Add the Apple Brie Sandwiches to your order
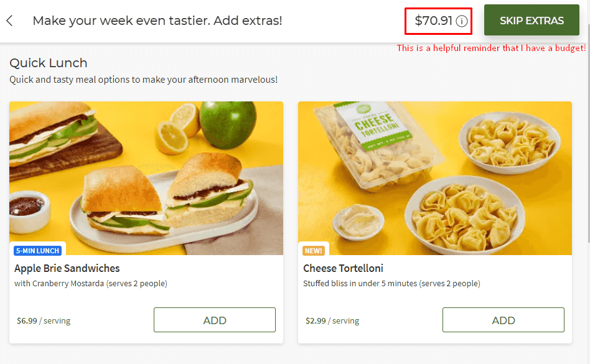Viewport: 590px width, 364px height. (214, 320)
